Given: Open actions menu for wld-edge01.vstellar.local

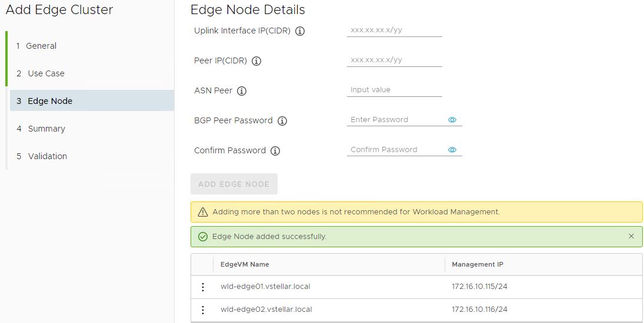Looking at the screenshot, I should pyautogui.click(x=203, y=287).
